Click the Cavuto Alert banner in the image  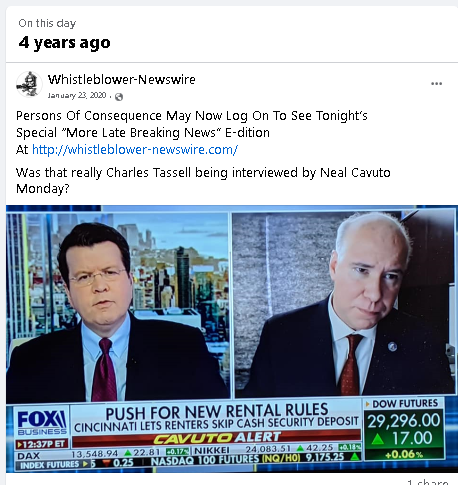[x=217, y=438]
